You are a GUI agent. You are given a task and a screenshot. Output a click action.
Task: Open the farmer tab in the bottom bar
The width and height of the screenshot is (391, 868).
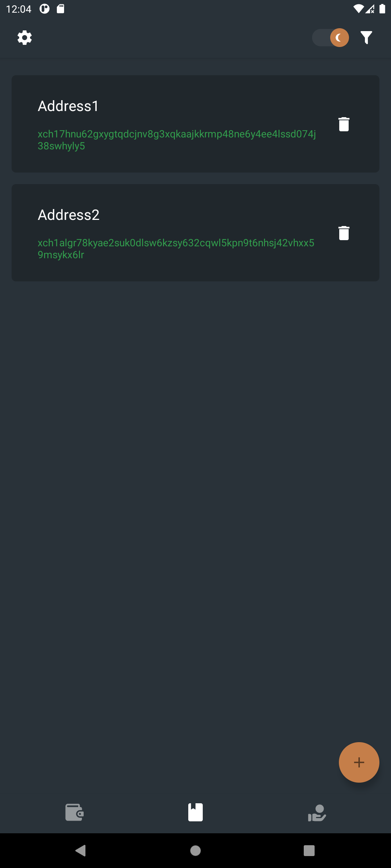317,813
